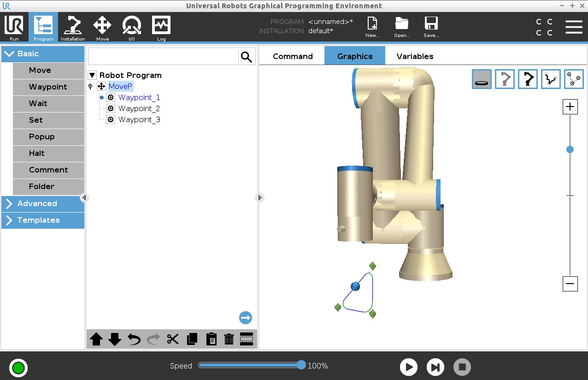Expand the Templates section
Image resolution: width=588 pixels, height=380 pixels.
pos(43,220)
